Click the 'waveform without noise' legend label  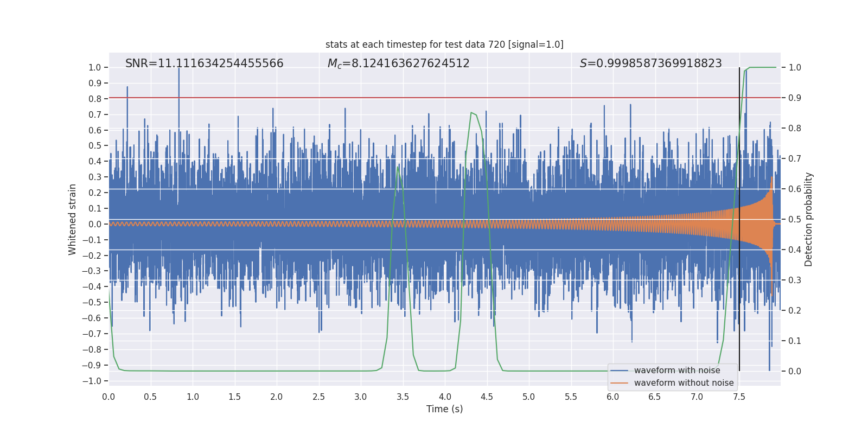coord(684,383)
